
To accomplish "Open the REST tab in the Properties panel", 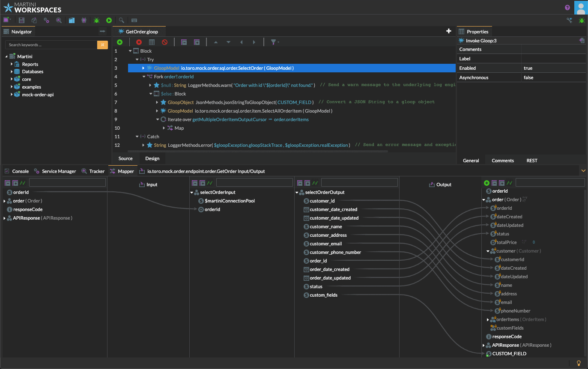I will pos(532,161).
